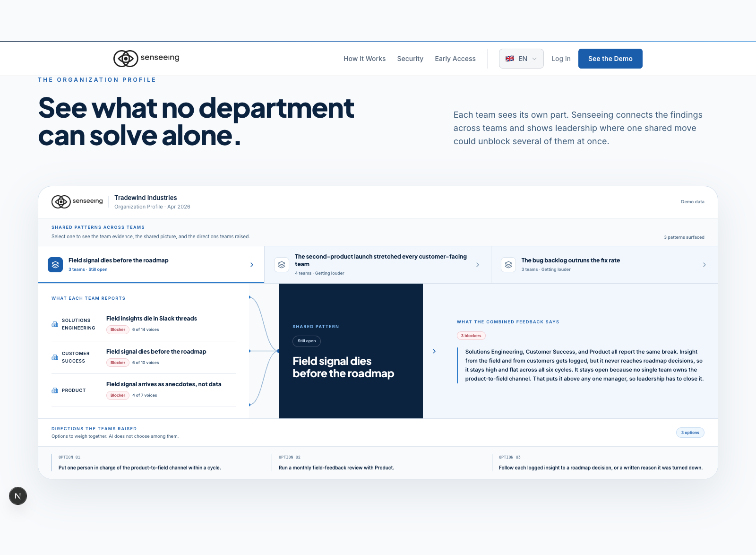The height and width of the screenshot is (555, 756).
Task: Click the 'Demo data' label
Action: point(693,202)
